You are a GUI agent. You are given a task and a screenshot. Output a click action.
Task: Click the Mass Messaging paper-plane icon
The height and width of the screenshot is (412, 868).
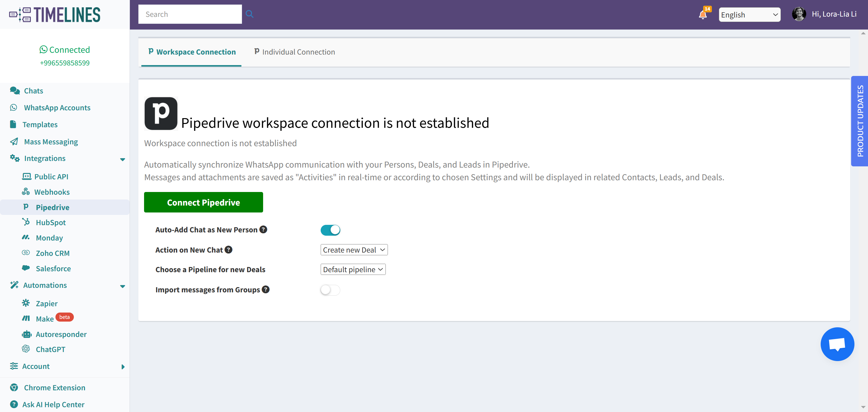click(14, 141)
